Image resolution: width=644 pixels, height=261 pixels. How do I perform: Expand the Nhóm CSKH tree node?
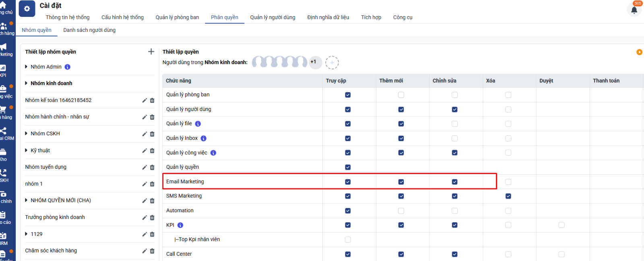click(x=27, y=134)
